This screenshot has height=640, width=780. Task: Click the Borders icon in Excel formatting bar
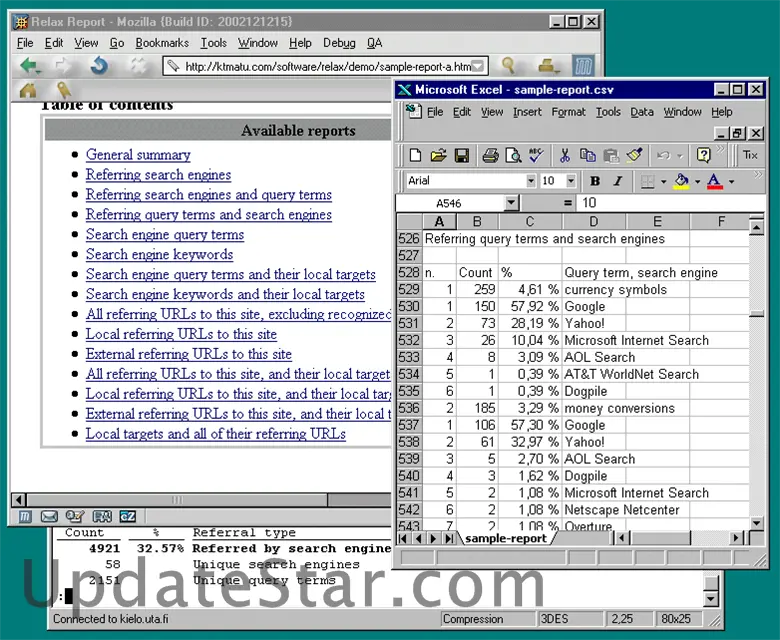click(647, 181)
